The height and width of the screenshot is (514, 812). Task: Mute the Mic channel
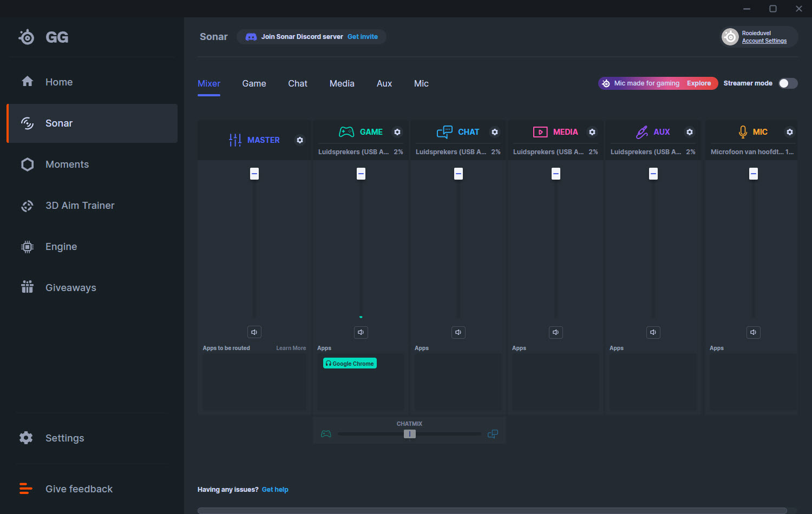click(754, 332)
